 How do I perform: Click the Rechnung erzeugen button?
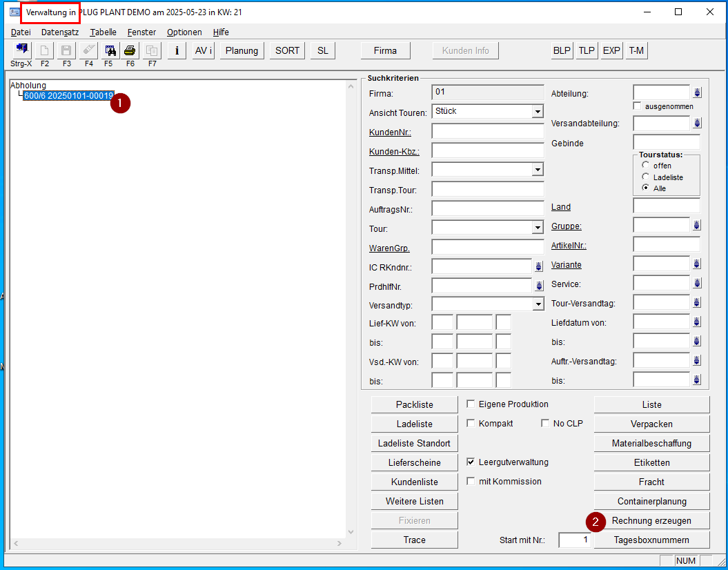[651, 521]
